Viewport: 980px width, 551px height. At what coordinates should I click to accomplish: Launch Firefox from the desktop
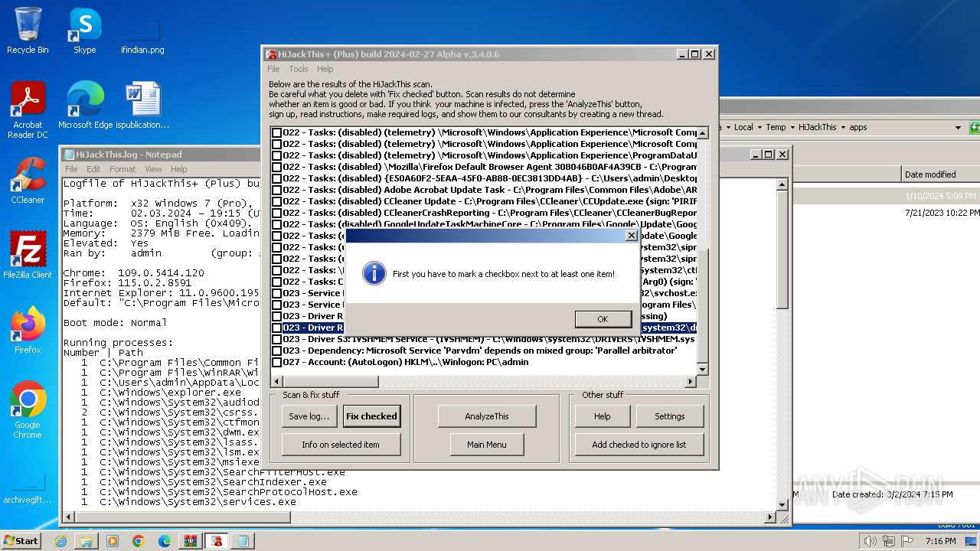[28, 331]
